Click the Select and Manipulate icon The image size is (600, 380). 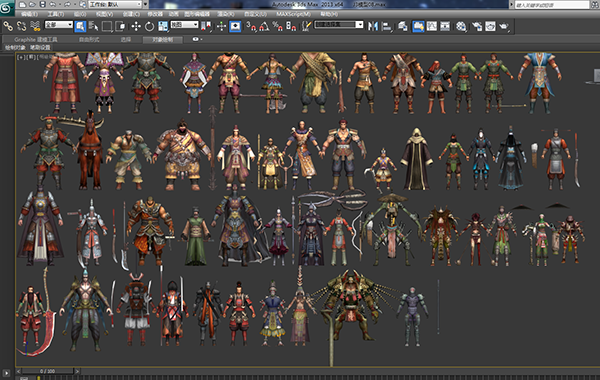[x=222, y=26]
